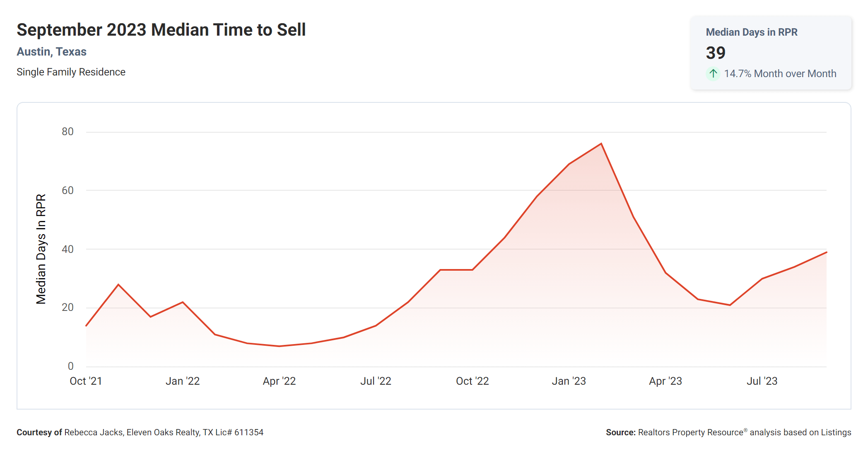The image size is (868, 456).
Task: Click the Median Days In RPR axis title
Action: [41, 249]
